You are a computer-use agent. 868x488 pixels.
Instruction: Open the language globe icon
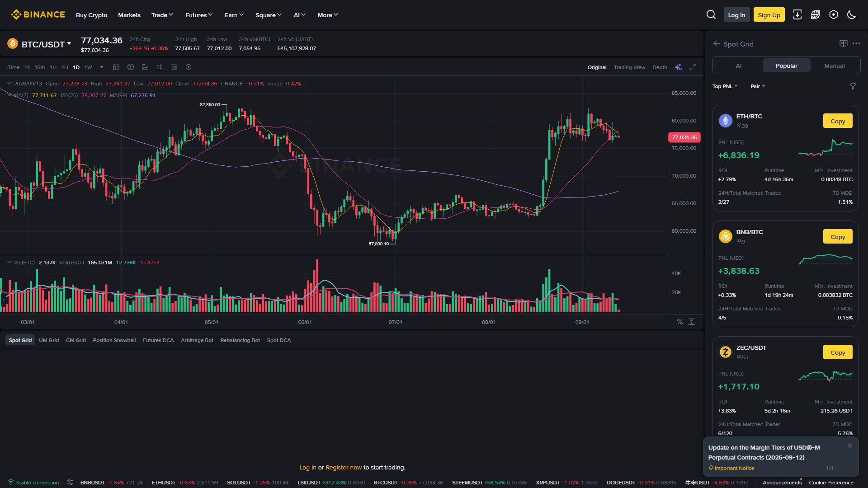click(x=816, y=15)
